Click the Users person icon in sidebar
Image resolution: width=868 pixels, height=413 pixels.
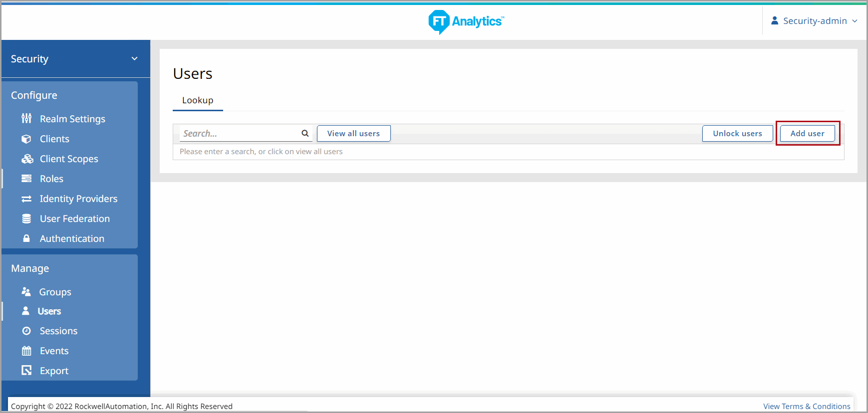[25, 311]
